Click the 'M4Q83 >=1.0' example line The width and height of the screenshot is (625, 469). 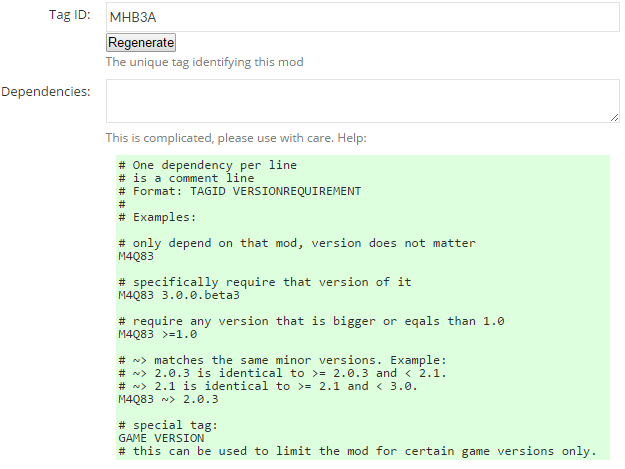pos(157,334)
